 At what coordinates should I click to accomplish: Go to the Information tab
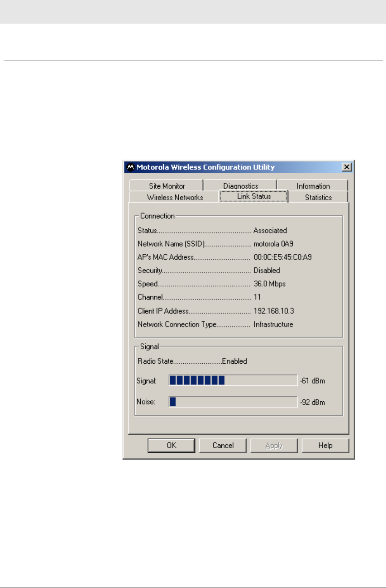313,186
